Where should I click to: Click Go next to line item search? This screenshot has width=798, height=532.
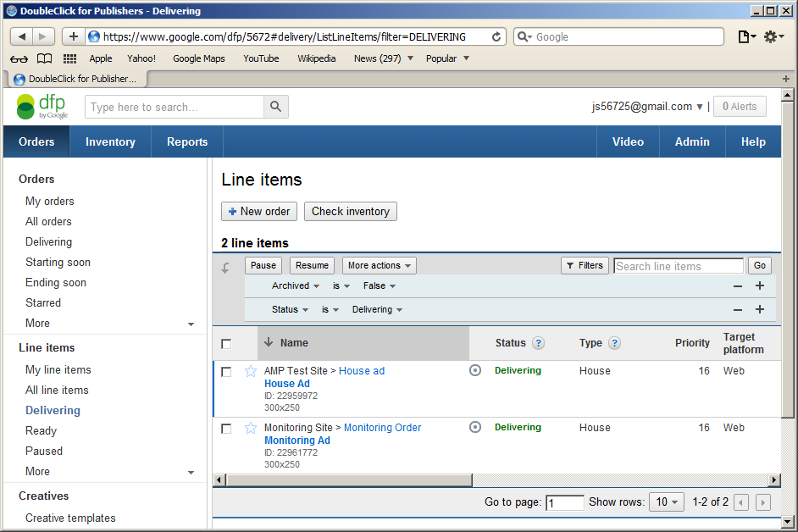click(759, 265)
